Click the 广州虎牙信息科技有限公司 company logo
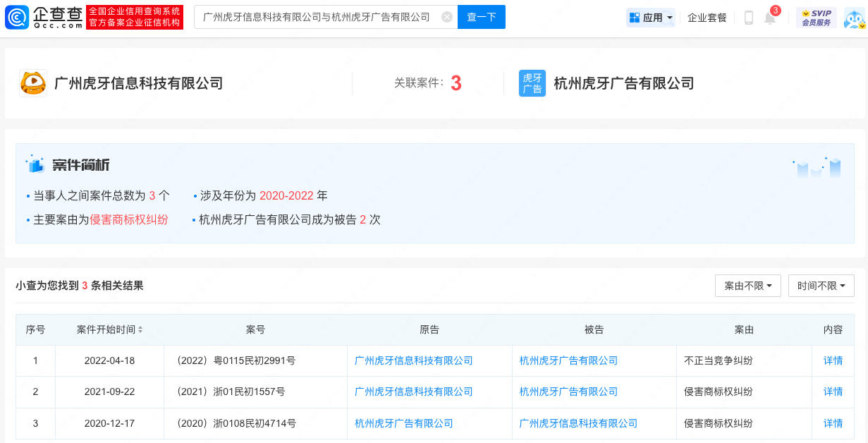 tap(33, 83)
